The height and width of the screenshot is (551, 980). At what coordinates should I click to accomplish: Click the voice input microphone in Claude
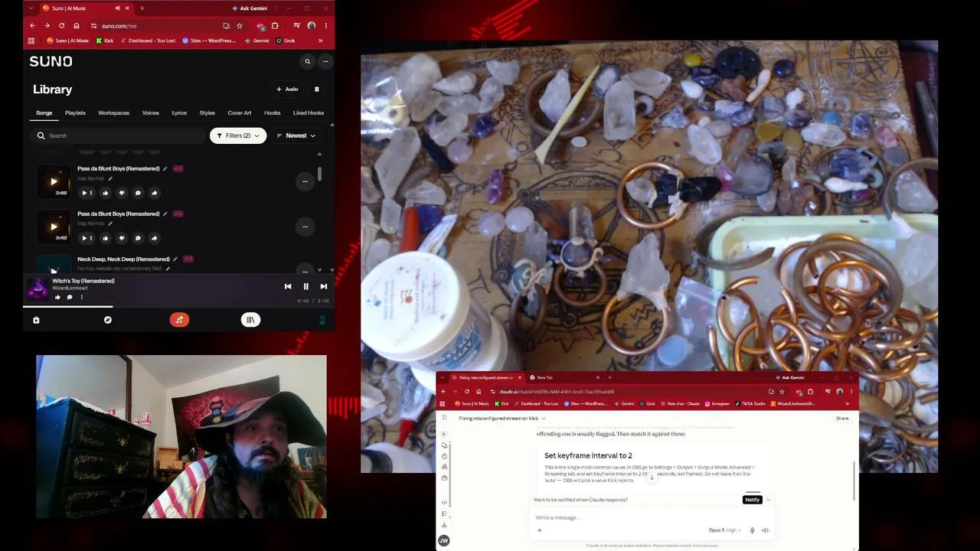752,530
